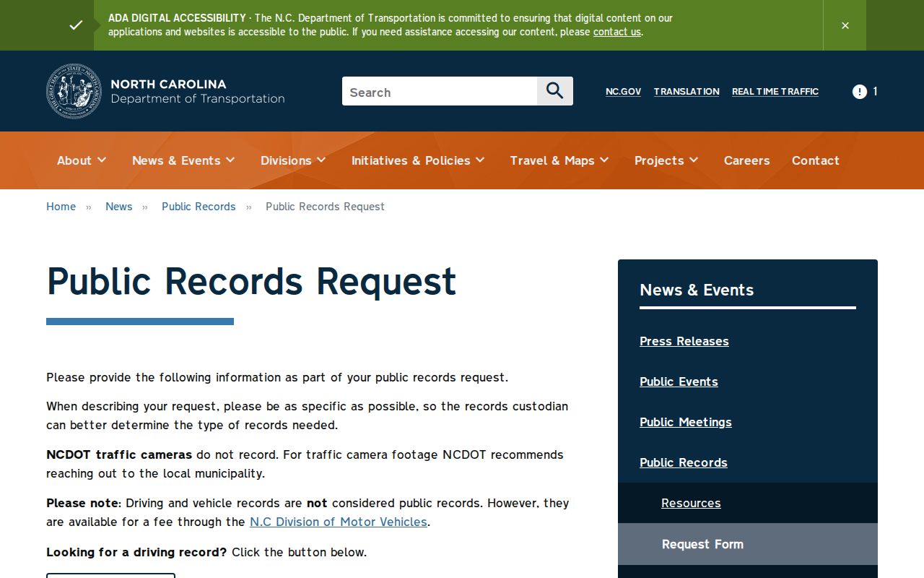
Task: Click the search magnifier icon button
Action: [554, 91]
